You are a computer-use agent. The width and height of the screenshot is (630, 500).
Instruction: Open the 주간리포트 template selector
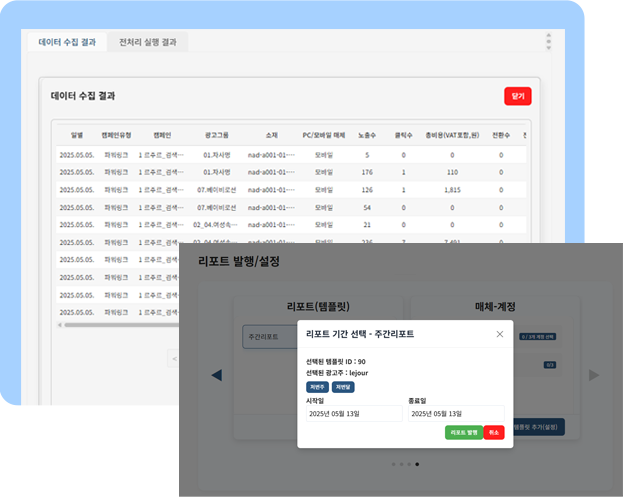[268, 337]
